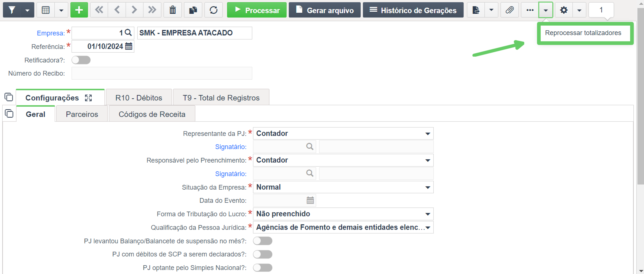Screen dimensions: 644x274
Task: Click the Processar button
Action: click(x=257, y=10)
